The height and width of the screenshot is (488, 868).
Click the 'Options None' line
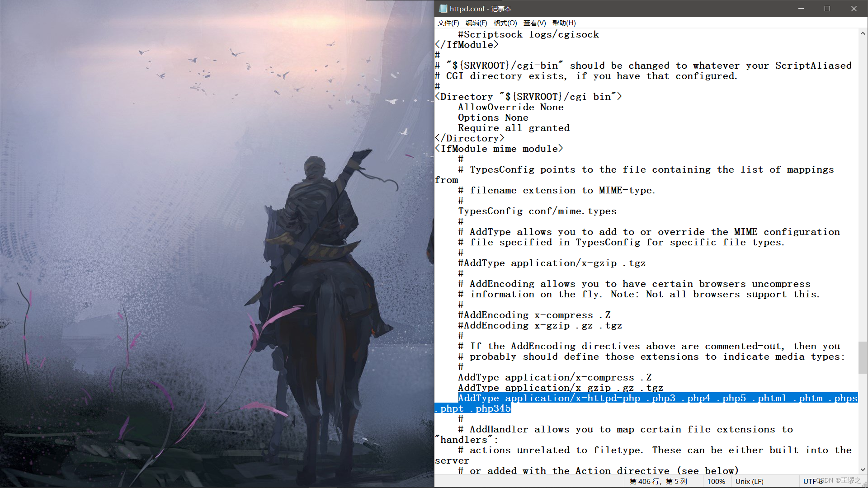pos(493,117)
